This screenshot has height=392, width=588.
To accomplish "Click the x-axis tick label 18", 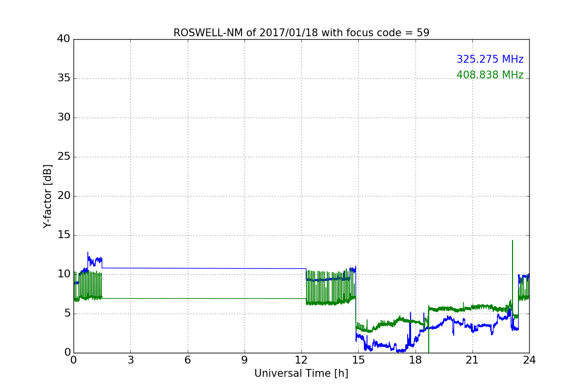I will (416, 360).
